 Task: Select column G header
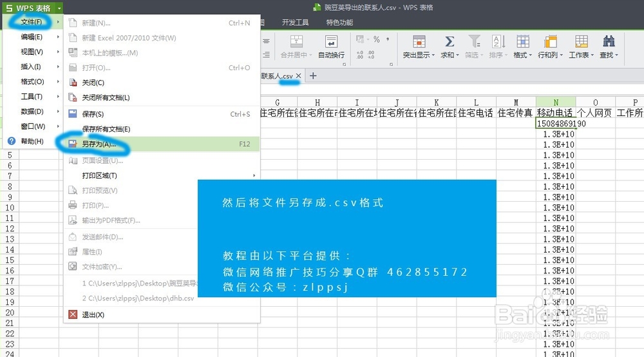(277, 102)
